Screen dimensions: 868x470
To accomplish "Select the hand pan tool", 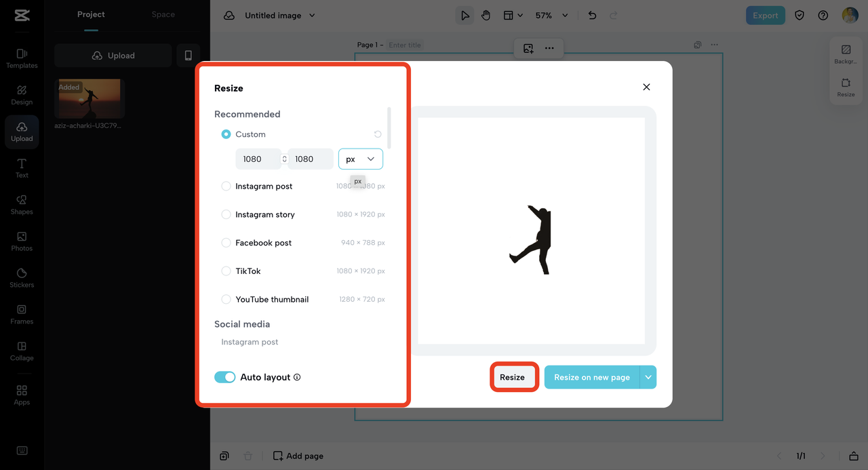I will [x=486, y=15].
